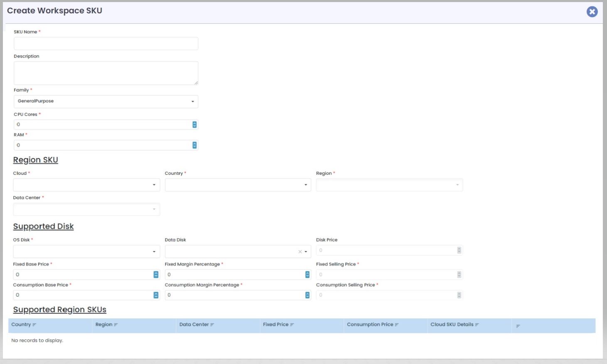
Task: Sort by the Consumption Price column header
Action: tap(370, 325)
